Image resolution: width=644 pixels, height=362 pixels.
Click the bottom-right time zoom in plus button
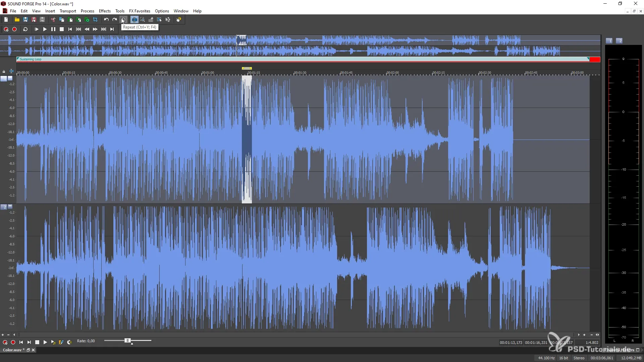584,335
